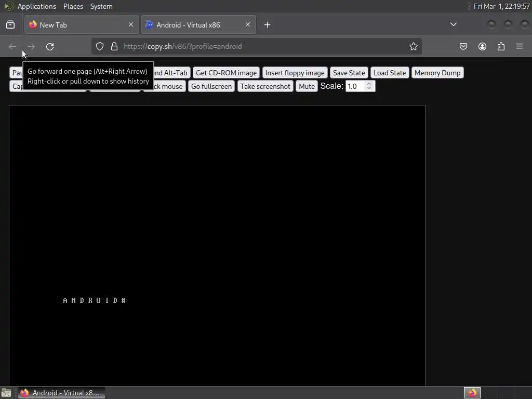532x399 pixels.
Task: Open the Firefox View icon
Action: 10,25
